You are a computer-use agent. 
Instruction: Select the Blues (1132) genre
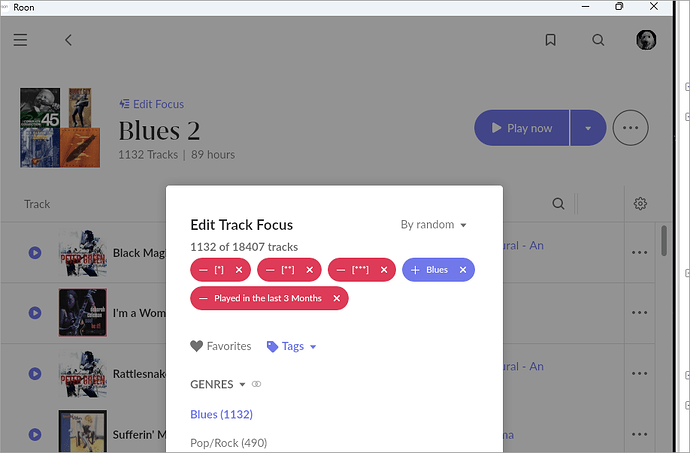point(221,414)
